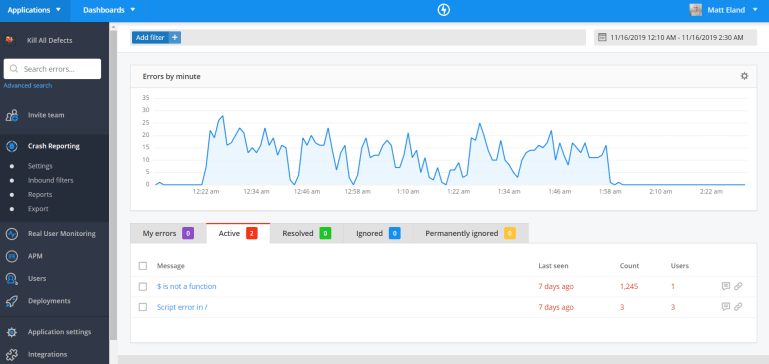Click comment icon on '$ is not a function' row

click(726, 286)
